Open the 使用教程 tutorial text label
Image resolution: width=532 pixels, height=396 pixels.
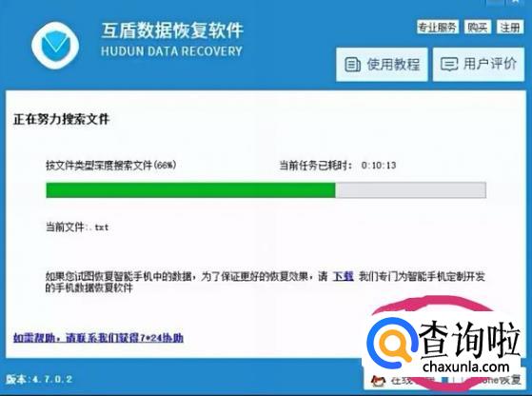click(393, 65)
